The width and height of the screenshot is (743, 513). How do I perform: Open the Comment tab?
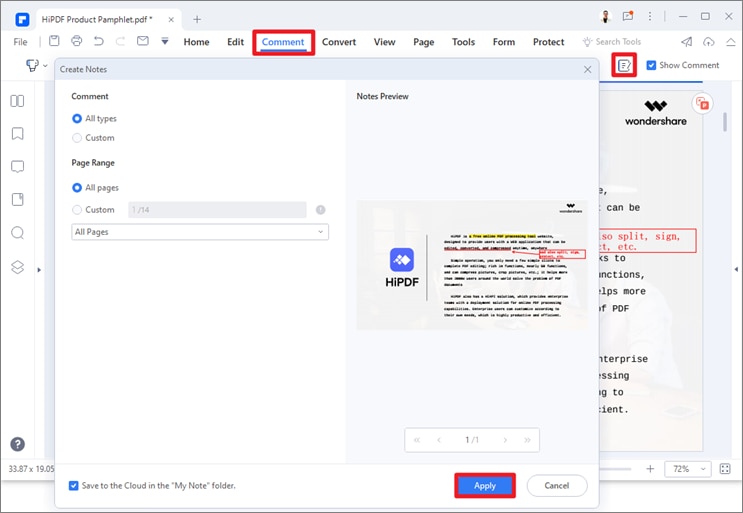[x=283, y=42]
